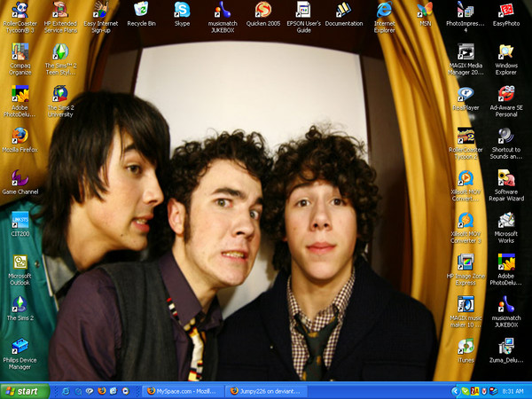Open MAGIX music maker 10 icon
532x399 pixels.
(x=465, y=304)
